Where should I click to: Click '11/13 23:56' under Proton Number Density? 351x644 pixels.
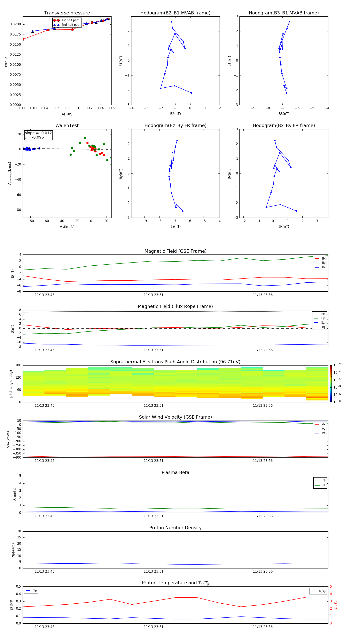pos(262,571)
